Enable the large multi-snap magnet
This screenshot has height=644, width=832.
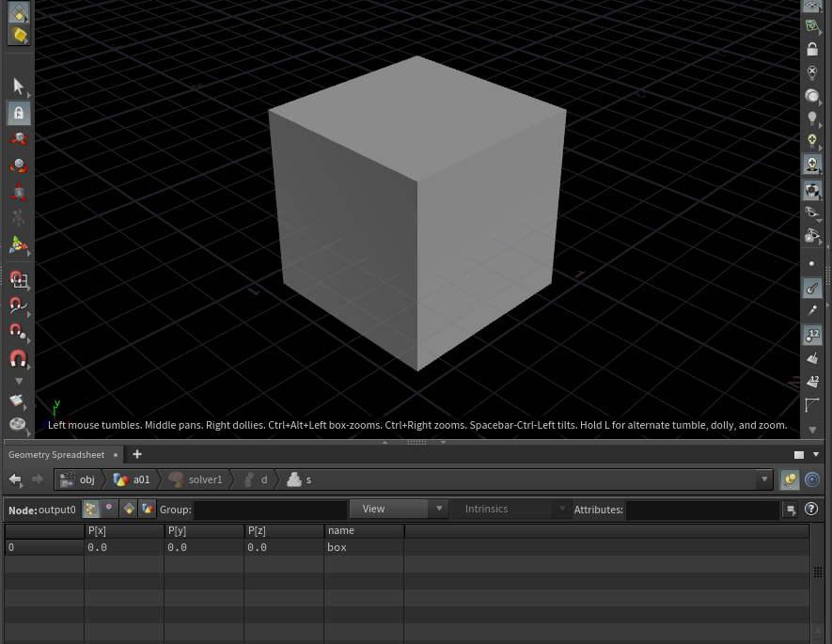tap(19, 358)
